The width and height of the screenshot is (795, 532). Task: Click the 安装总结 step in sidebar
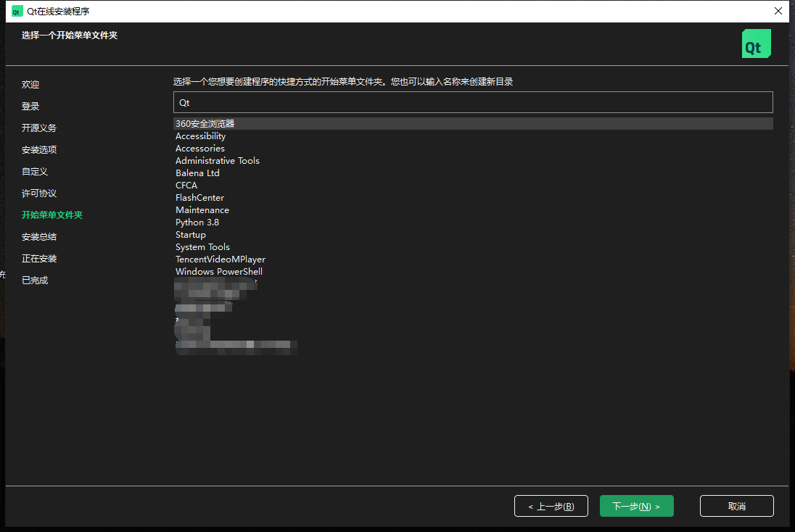39,237
